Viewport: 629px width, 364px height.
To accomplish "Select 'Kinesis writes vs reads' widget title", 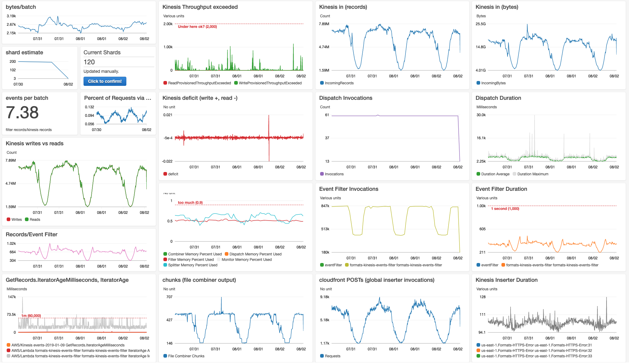I will [x=35, y=143].
